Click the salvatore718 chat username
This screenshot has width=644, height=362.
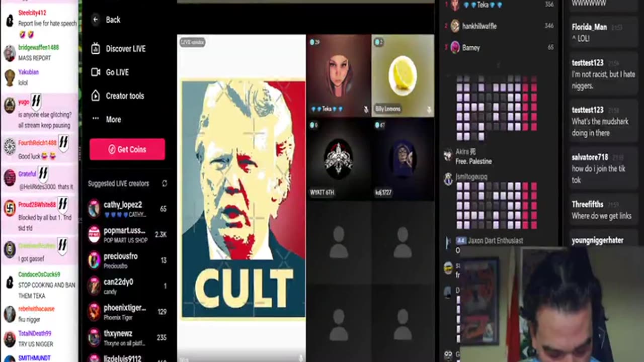[590, 157]
